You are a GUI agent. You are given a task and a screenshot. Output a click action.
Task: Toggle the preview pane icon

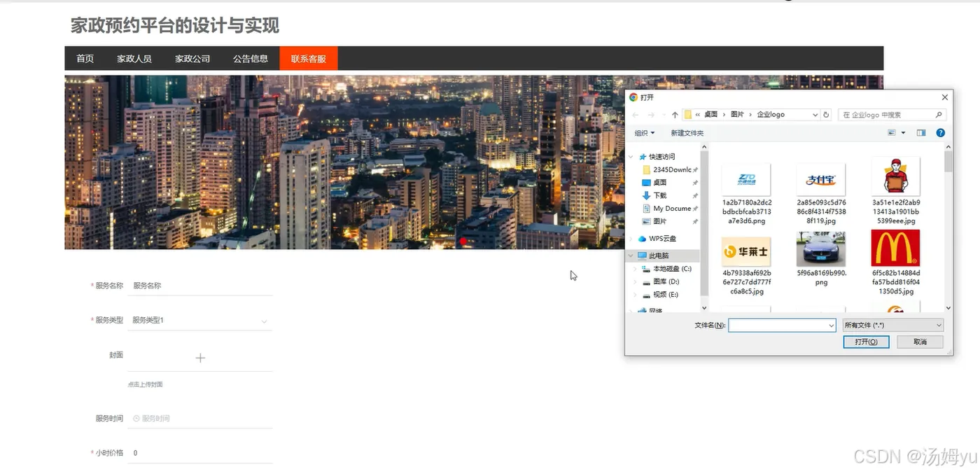click(x=921, y=133)
